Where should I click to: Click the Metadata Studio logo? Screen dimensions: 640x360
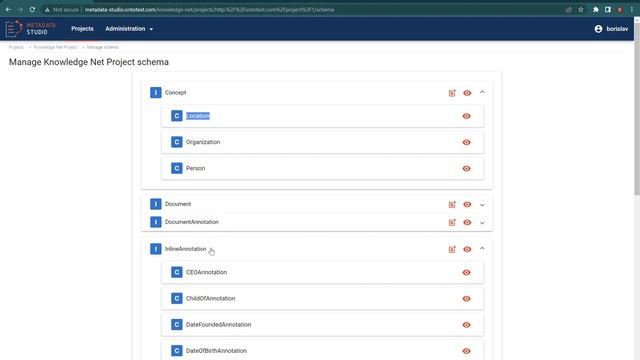coord(31,29)
